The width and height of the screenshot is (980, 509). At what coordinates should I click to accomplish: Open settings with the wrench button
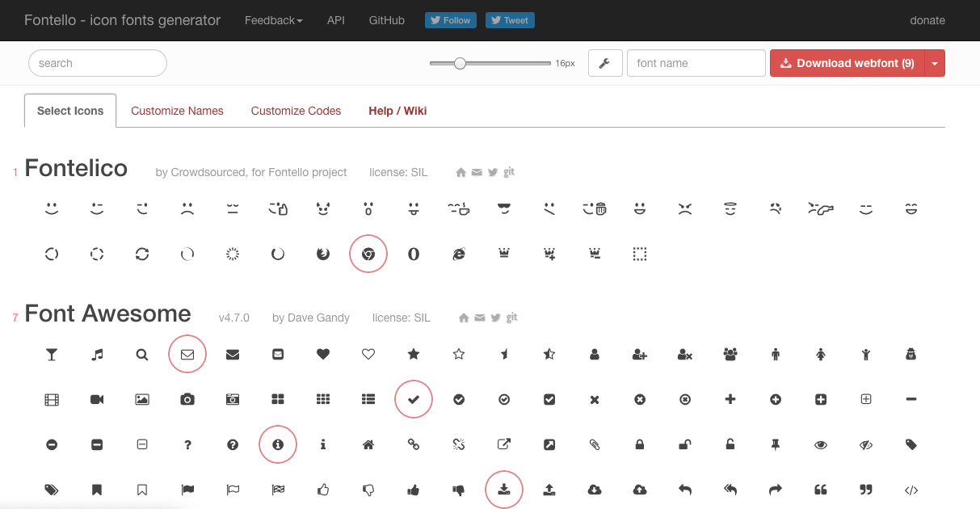click(605, 63)
